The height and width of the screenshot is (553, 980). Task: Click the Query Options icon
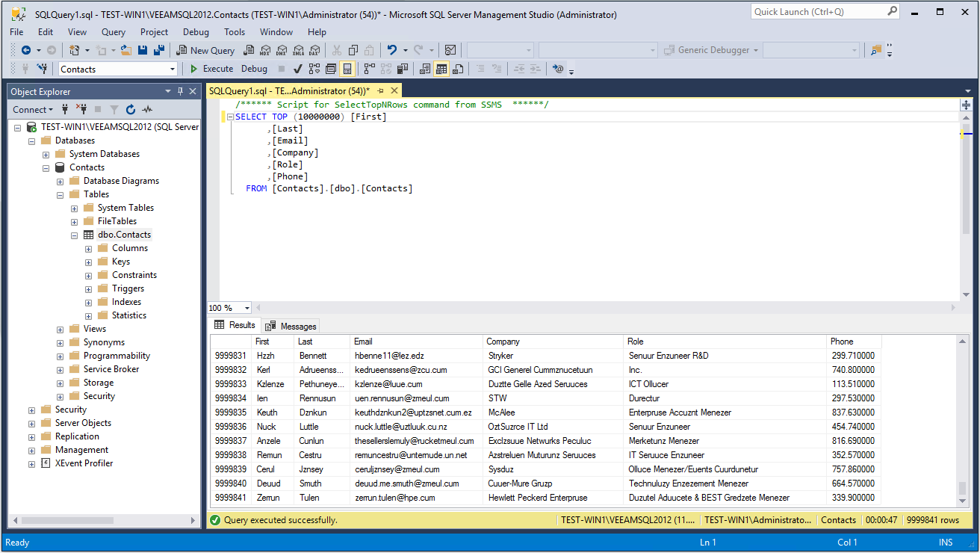tap(330, 69)
